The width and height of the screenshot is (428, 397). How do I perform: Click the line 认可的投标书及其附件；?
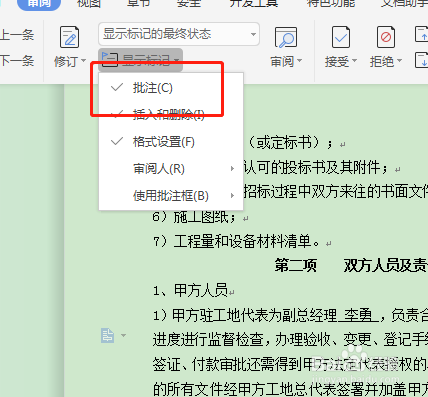click(316, 168)
